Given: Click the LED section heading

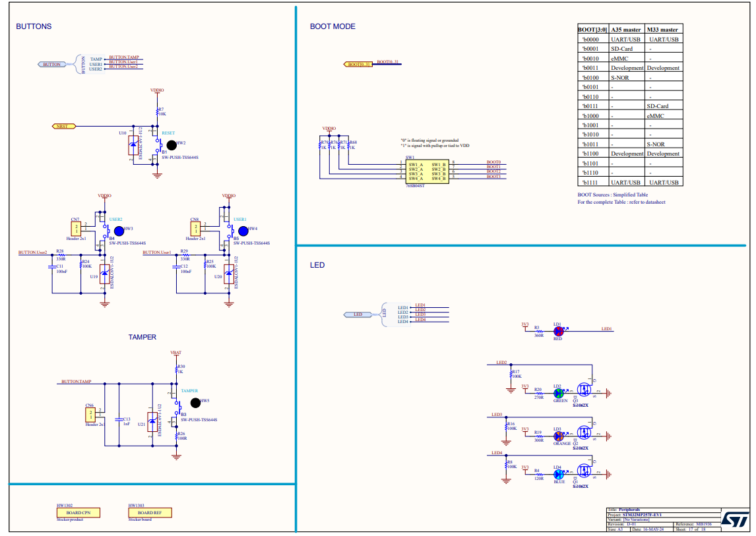Looking at the screenshot, I should click(x=317, y=265).
